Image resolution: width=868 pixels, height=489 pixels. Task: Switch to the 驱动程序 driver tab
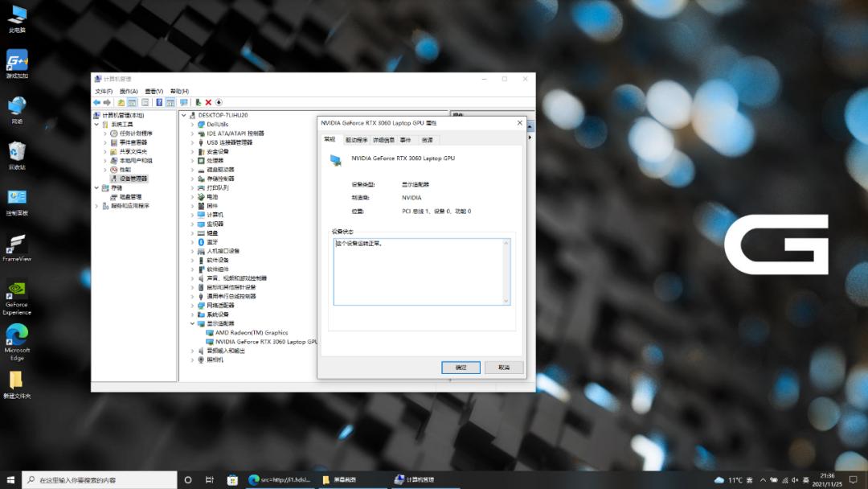pos(356,140)
